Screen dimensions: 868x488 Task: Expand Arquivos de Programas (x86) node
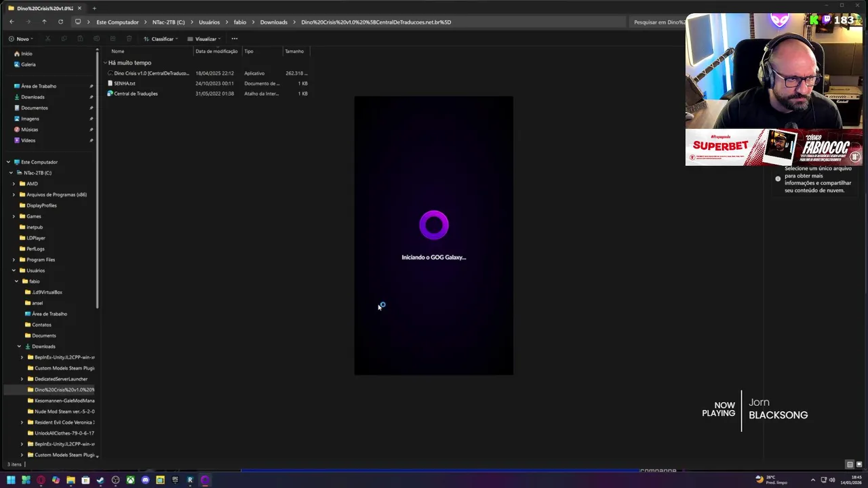(14, 195)
